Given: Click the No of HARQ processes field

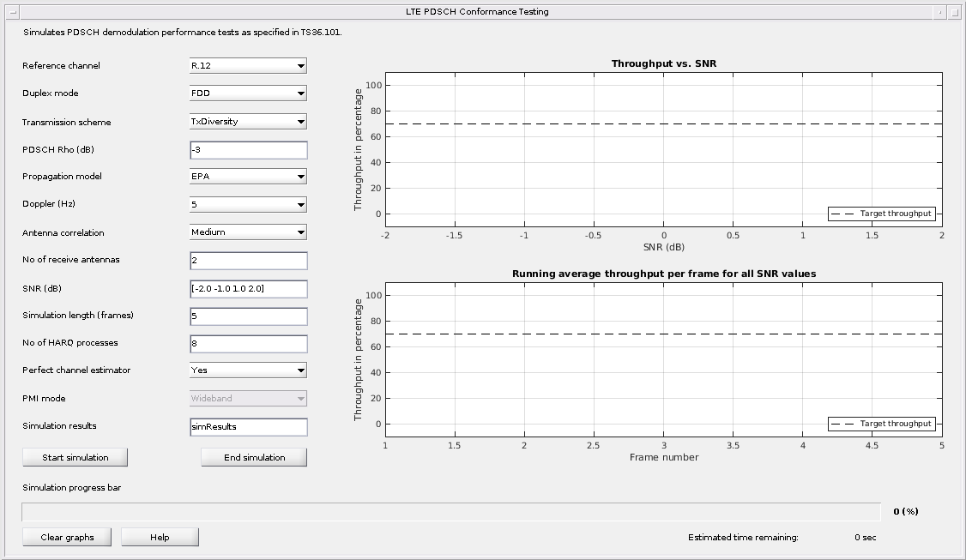Looking at the screenshot, I should 248,344.
